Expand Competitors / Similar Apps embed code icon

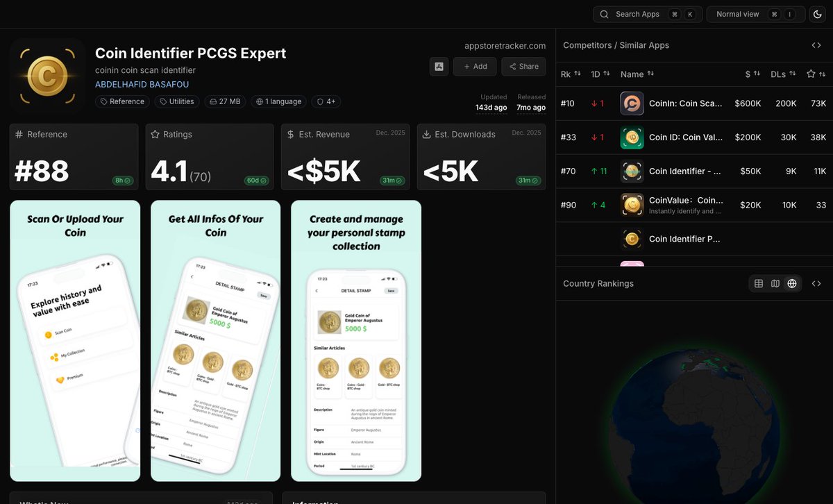click(x=816, y=45)
